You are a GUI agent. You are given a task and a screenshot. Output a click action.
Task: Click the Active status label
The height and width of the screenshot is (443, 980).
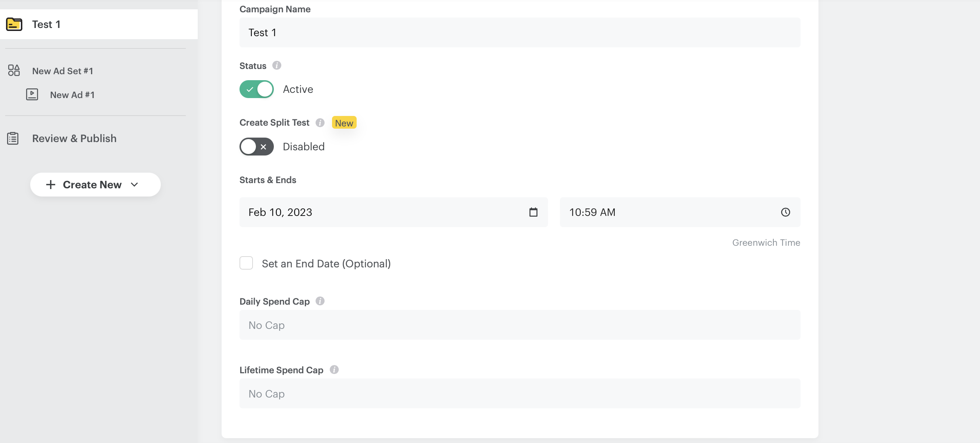[298, 89]
